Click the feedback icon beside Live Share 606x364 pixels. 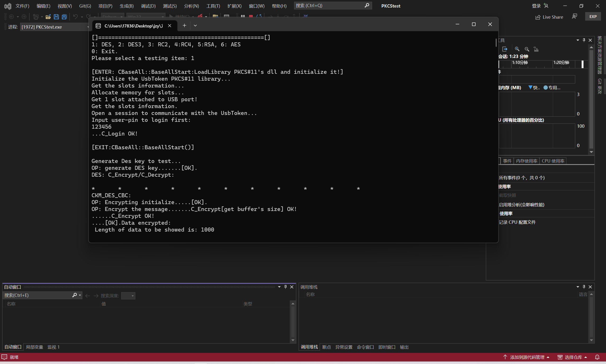[x=574, y=17]
